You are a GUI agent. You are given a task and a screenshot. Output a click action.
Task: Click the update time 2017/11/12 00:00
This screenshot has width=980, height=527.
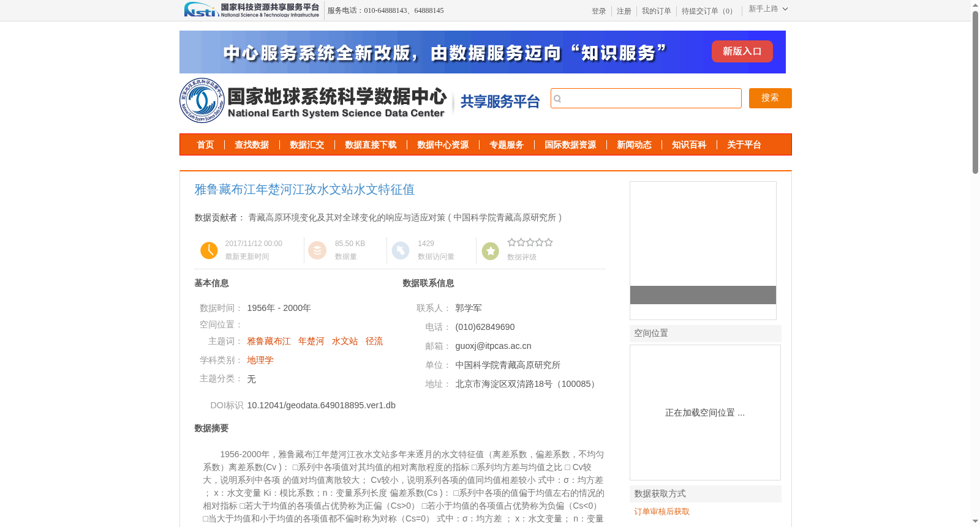pyautogui.click(x=254, y=244)
